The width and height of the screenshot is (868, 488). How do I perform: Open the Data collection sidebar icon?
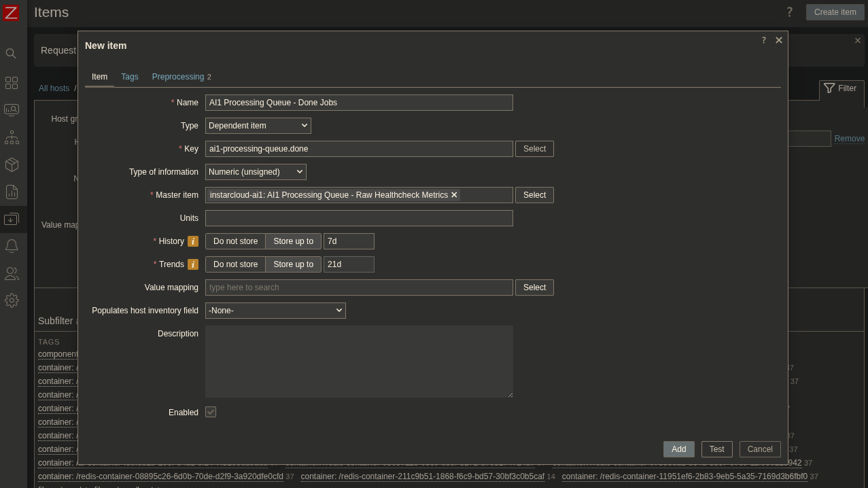[12, 219]
